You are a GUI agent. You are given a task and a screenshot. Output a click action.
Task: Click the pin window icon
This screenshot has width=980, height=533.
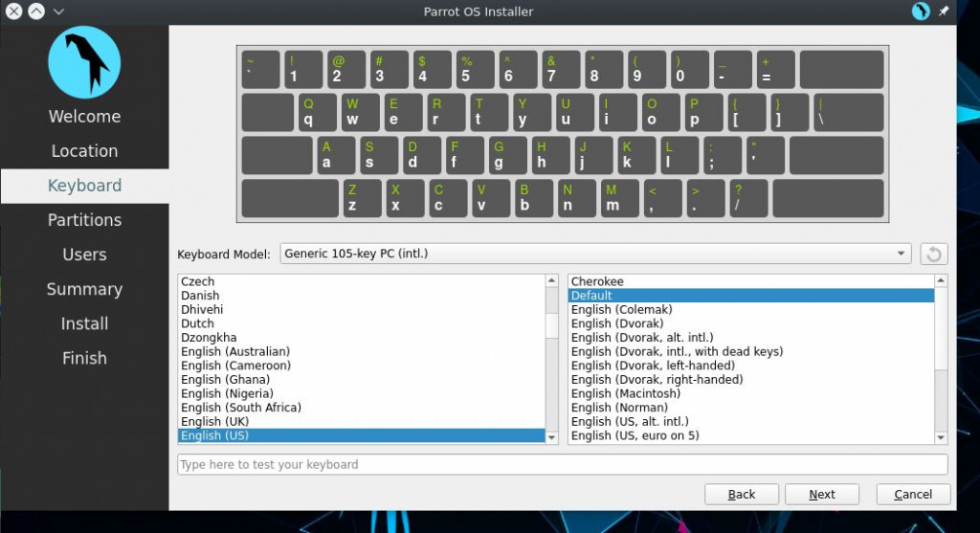(943, 11)
